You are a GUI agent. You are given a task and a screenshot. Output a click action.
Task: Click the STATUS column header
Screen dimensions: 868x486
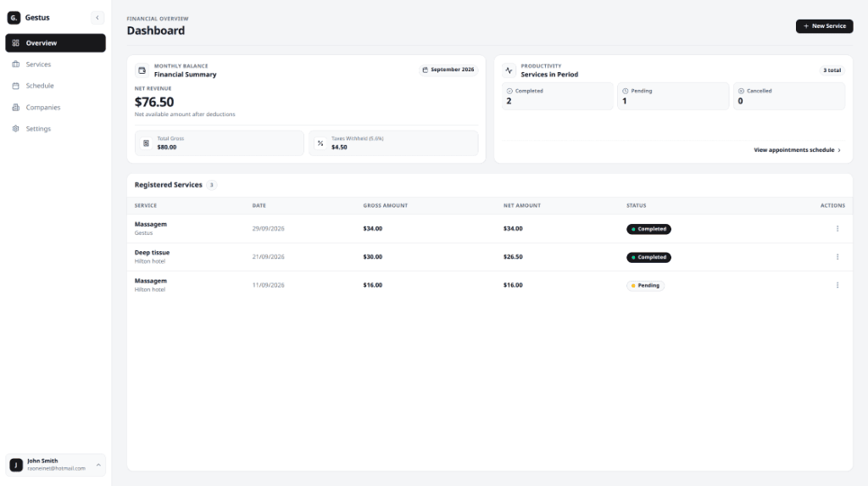[636, 205]
